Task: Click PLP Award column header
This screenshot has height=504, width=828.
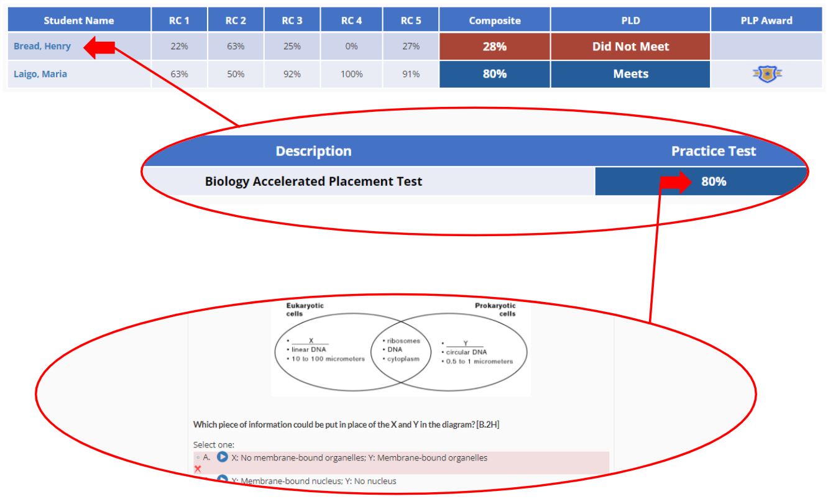Action: (x=766, y=21)
